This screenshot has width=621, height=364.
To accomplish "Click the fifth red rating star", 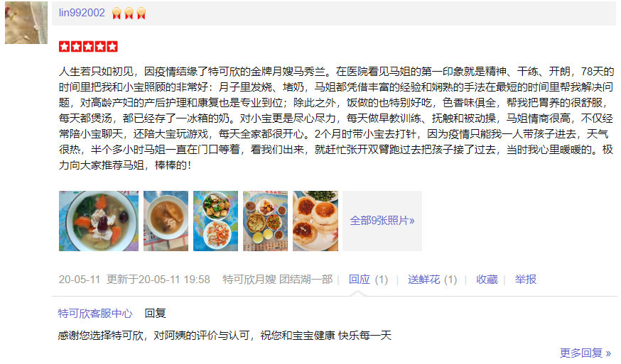I will pos(112,47).
